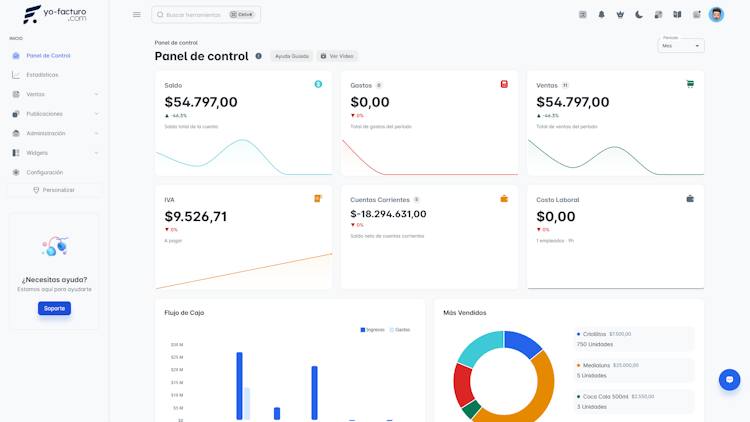
Task: Expand the Ventas sidebar menu
Action: tap(55, 94)
